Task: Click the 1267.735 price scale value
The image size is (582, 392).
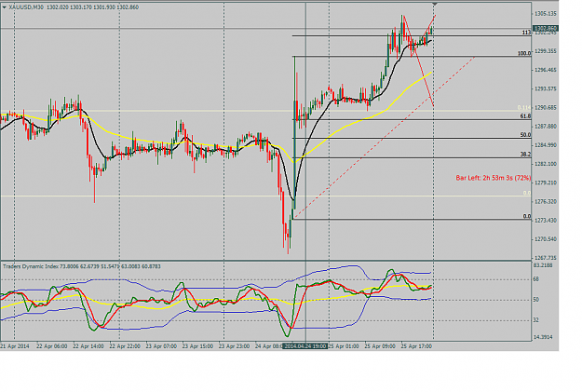Action: point(546,258)
